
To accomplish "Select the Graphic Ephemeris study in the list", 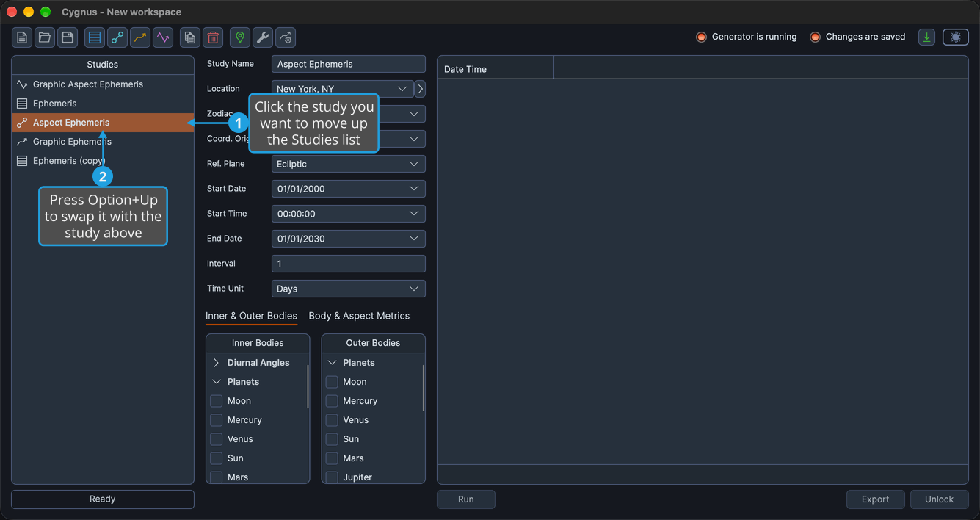I will (x=103, y=142).
